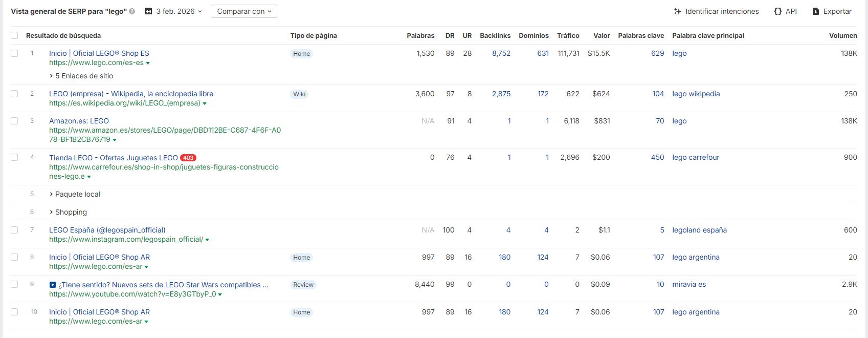Expand the Paquete local row

click(75, 194)
